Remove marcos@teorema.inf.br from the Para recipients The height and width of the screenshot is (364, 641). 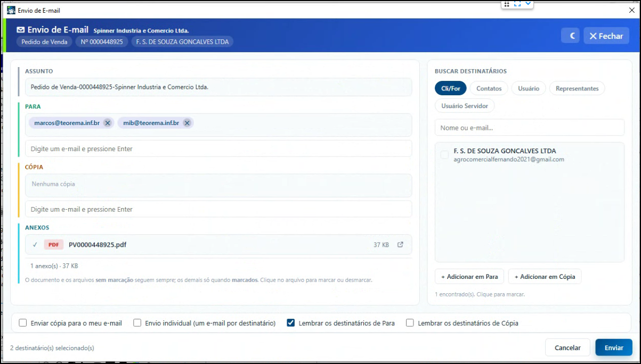(x=108, y=123)
